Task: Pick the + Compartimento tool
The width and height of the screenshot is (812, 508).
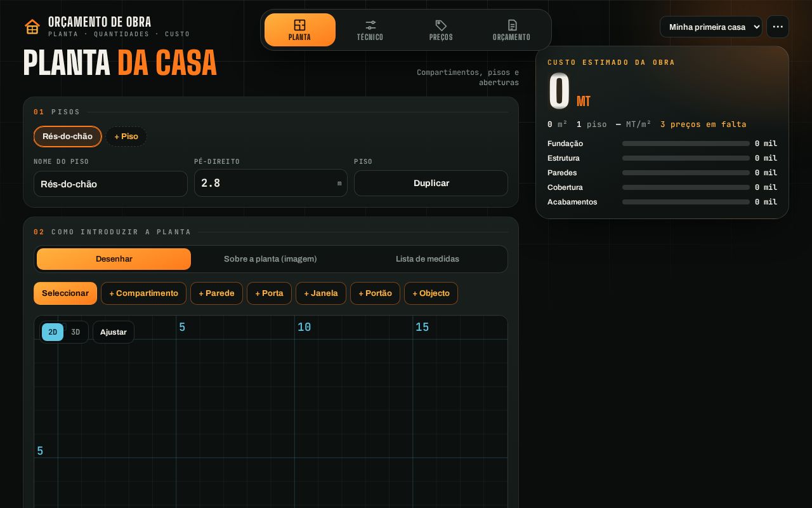Action: pyautogui.click(x=143, y=293)
